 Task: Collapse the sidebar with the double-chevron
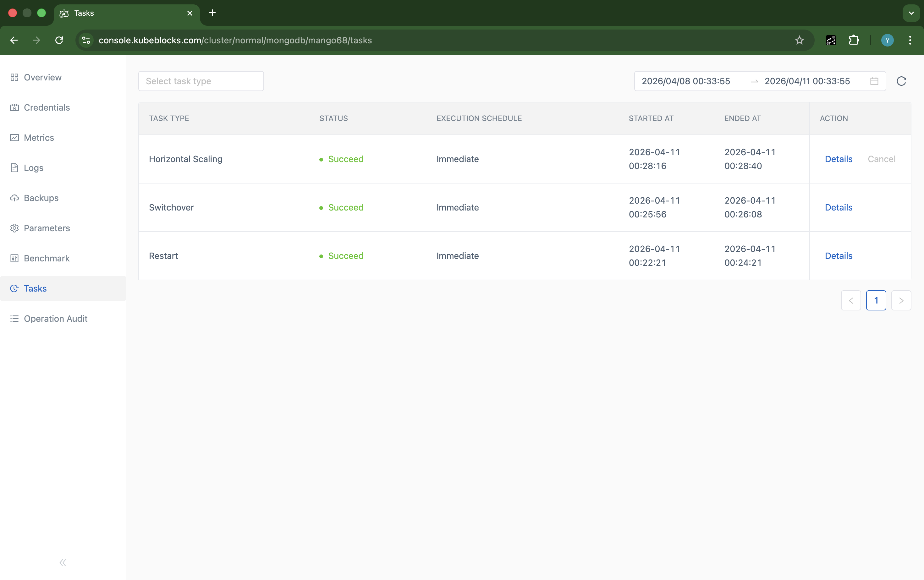pyautogui.click(x=63, y=562)
